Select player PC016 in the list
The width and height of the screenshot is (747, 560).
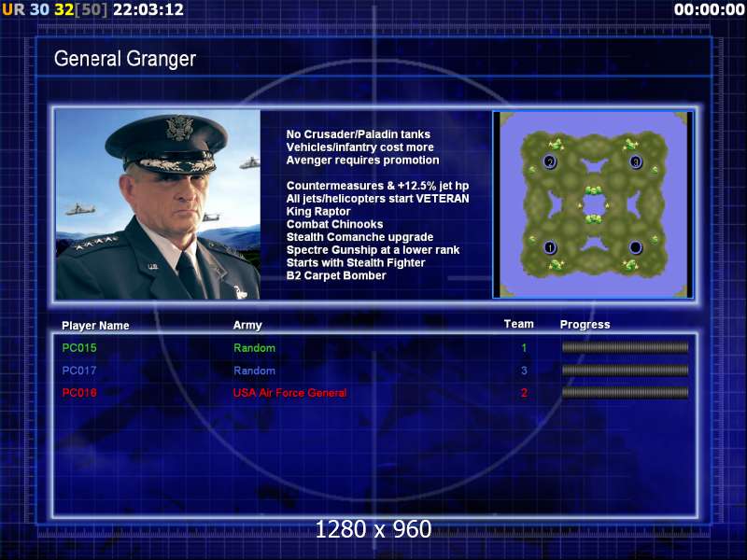(79, 393)
